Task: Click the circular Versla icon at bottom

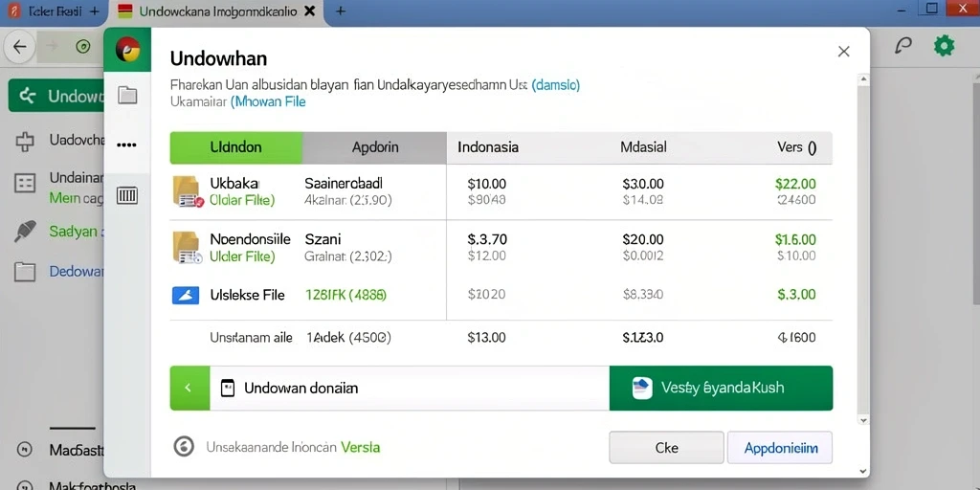Action: [x=184, y=447]
